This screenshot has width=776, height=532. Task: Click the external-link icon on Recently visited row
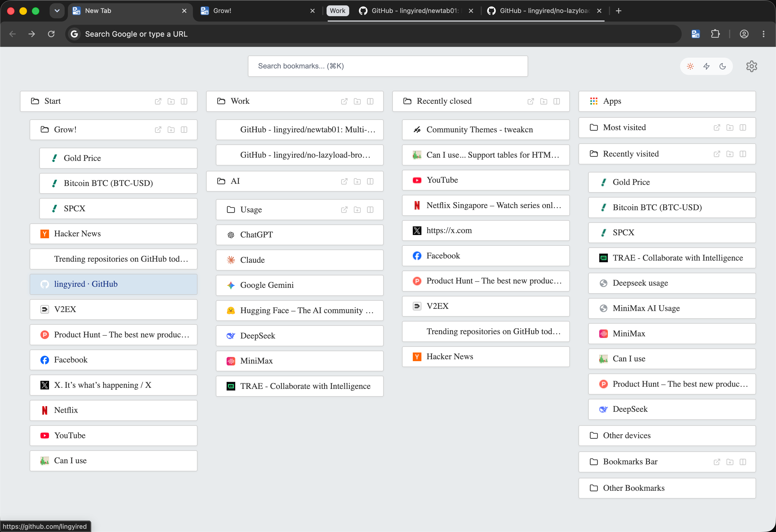click(717, 154)
